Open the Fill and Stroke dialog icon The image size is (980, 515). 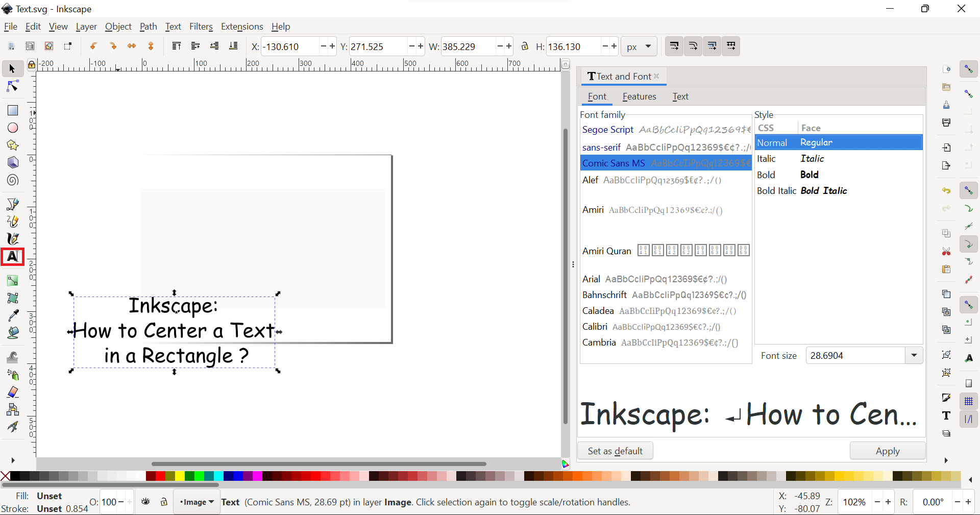coord(947,398)
